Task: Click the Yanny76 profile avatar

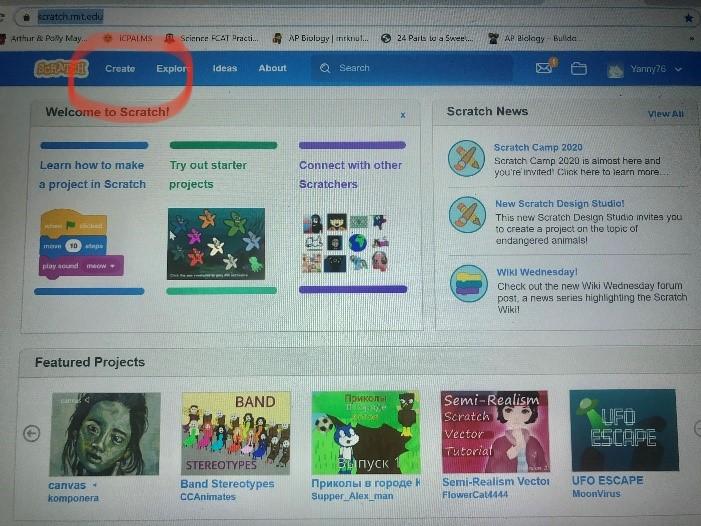Action: click(x=615, y=70)
